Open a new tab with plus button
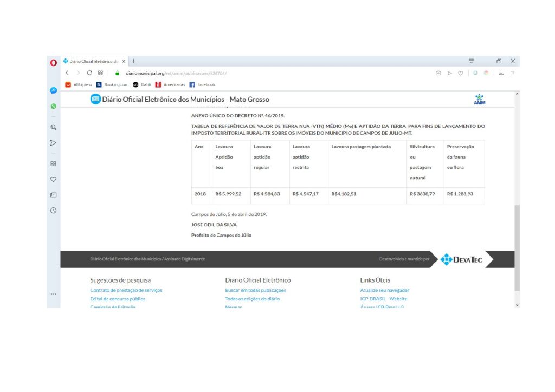The image size is (555, 392). click(134, 61)
